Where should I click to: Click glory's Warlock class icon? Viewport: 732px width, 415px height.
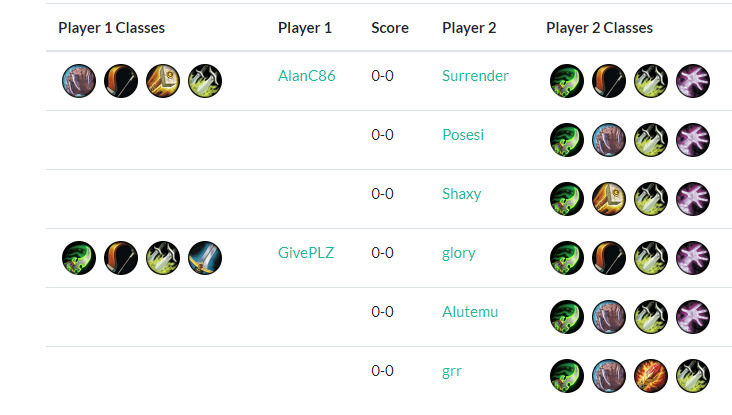(567, 258)
